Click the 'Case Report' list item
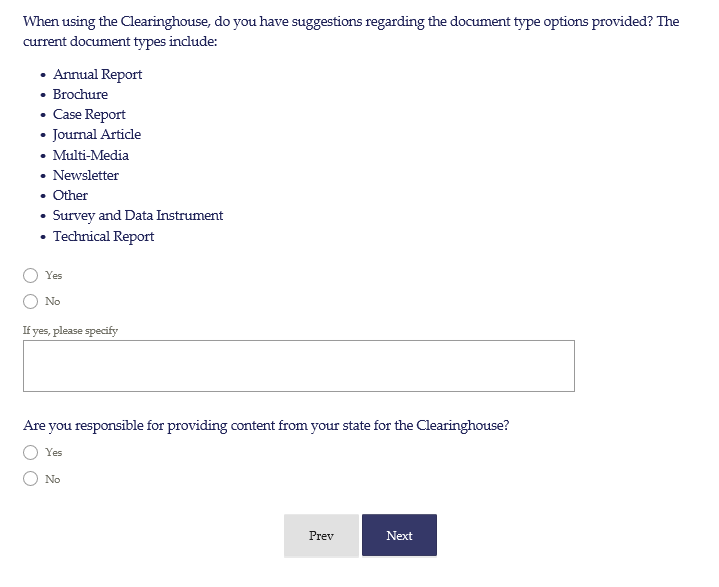719x587 pixels. [x=89, y=114]
